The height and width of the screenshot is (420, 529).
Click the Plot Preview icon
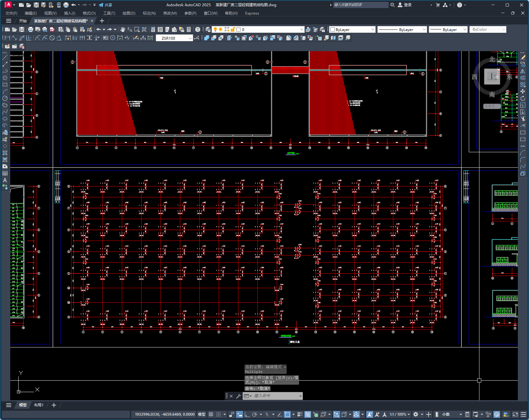(37, 29)
